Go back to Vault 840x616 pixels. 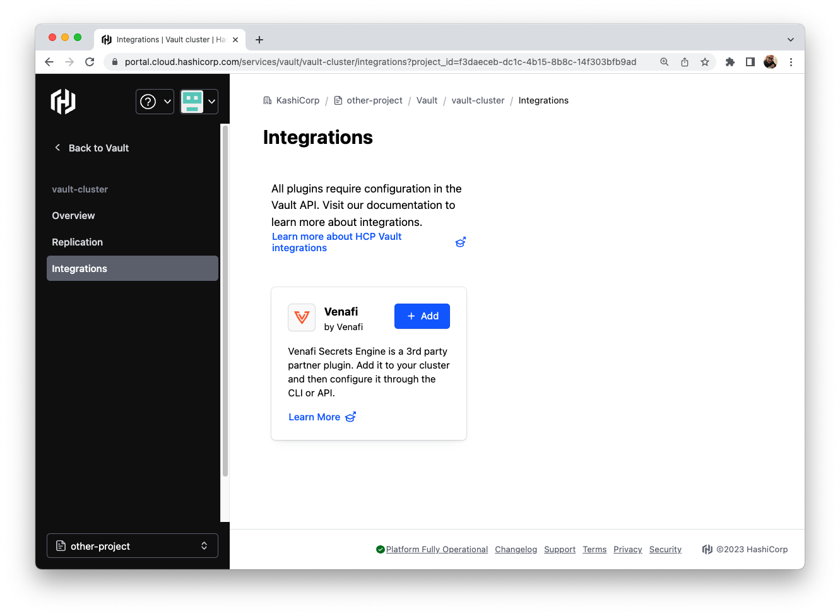click(92, 148)
